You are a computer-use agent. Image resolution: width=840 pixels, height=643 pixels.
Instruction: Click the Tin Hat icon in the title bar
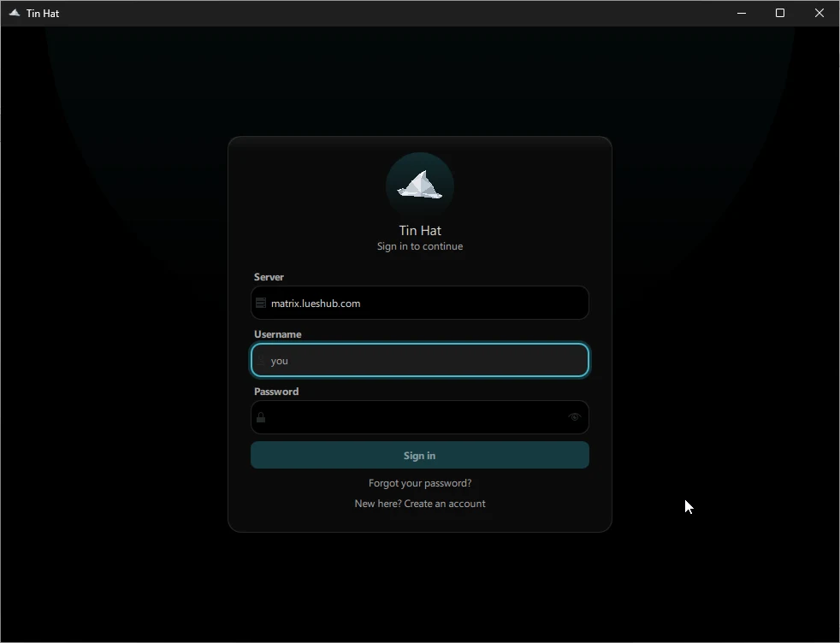point(15,13)
